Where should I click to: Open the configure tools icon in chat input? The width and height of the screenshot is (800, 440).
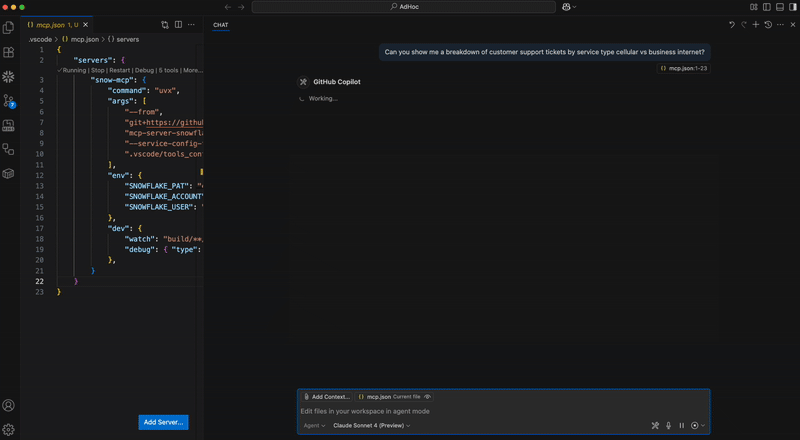(655, 425)
